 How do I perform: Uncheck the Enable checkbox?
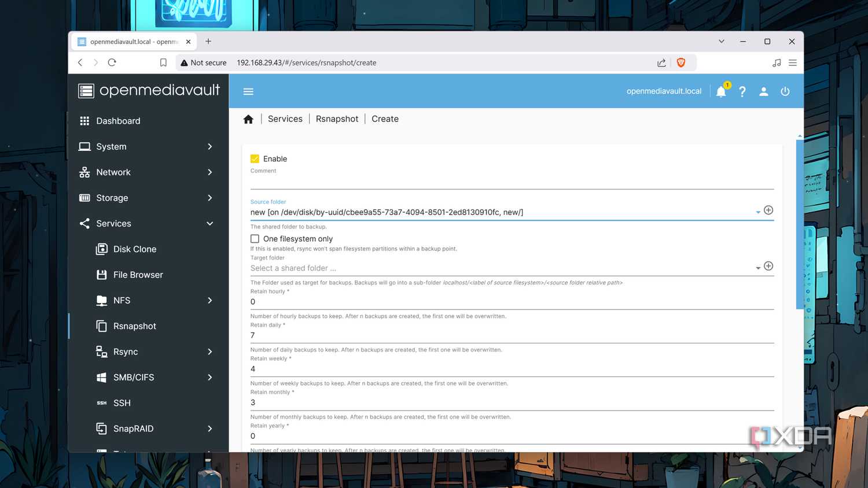pyautogui.click(x=255, y=159)
